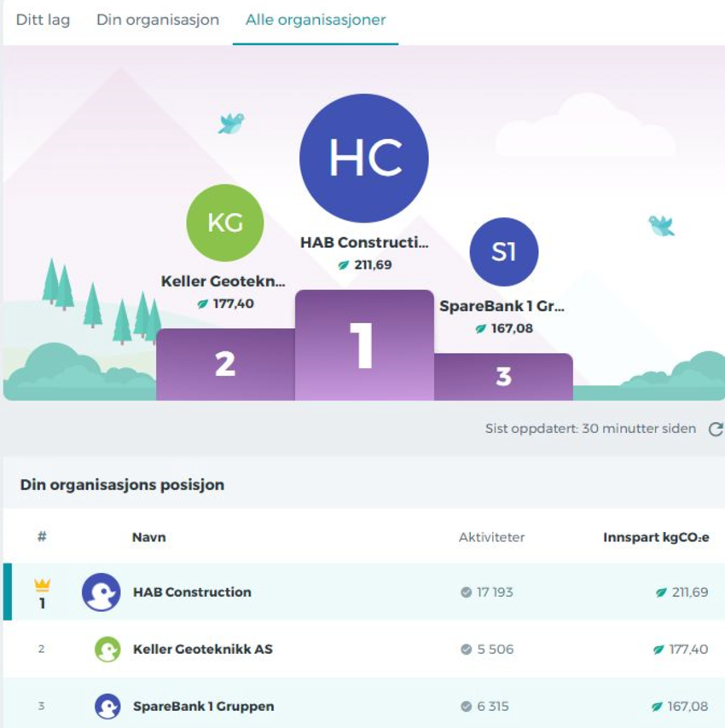Click the S1 avatar on the podium
This screenshot has height=728, width=725.
pos(504,251)
